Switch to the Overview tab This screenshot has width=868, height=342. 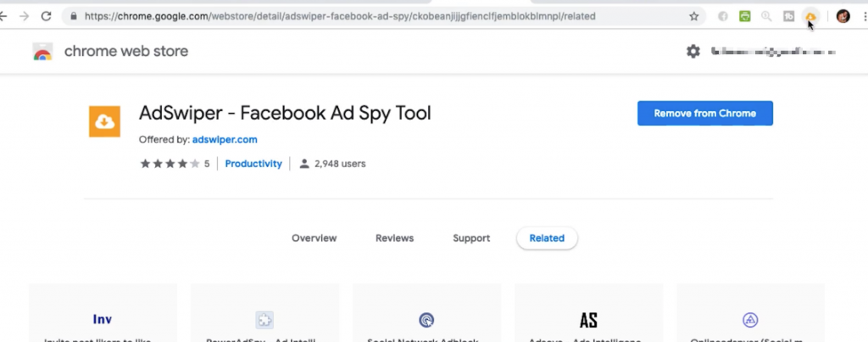point(314,238)
